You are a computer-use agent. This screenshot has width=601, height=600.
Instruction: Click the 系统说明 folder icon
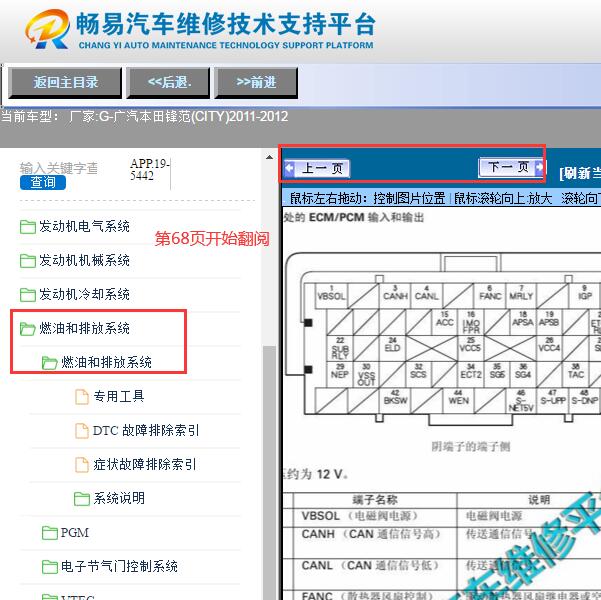pyautogui.click(x=82, y=499)
